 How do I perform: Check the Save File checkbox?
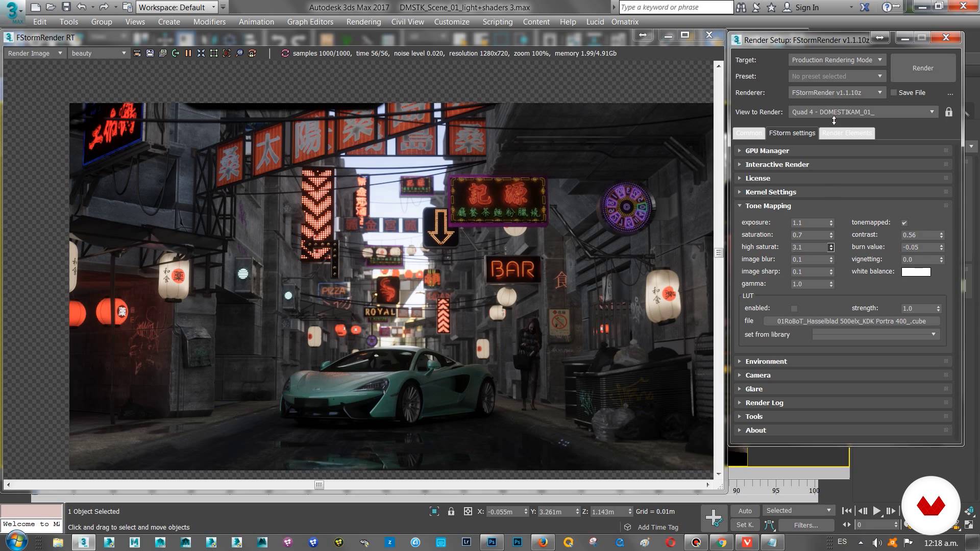coord(894,93)
